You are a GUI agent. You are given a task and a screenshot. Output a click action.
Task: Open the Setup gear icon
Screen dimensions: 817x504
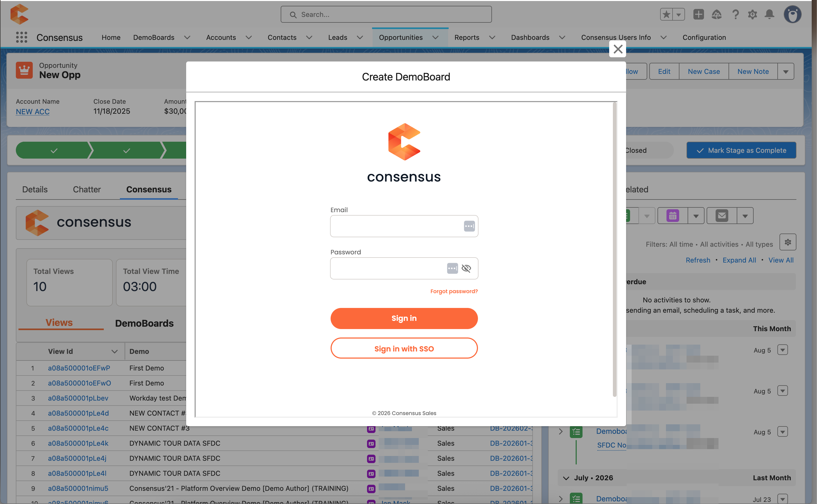pyautogui.click(x=752, y=14)
